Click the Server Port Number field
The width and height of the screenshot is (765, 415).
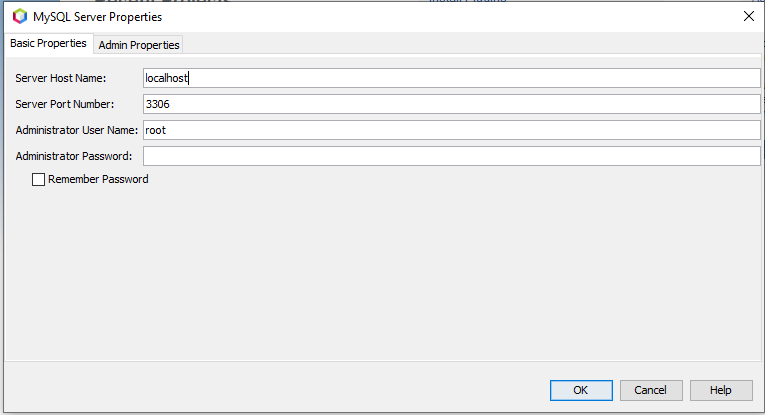(451, 104)
